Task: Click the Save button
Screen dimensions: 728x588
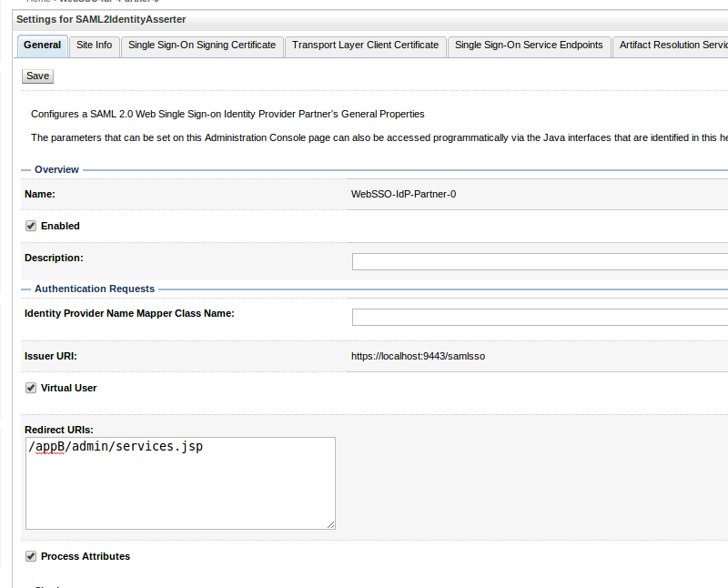Action: click(x=36, y=76)
